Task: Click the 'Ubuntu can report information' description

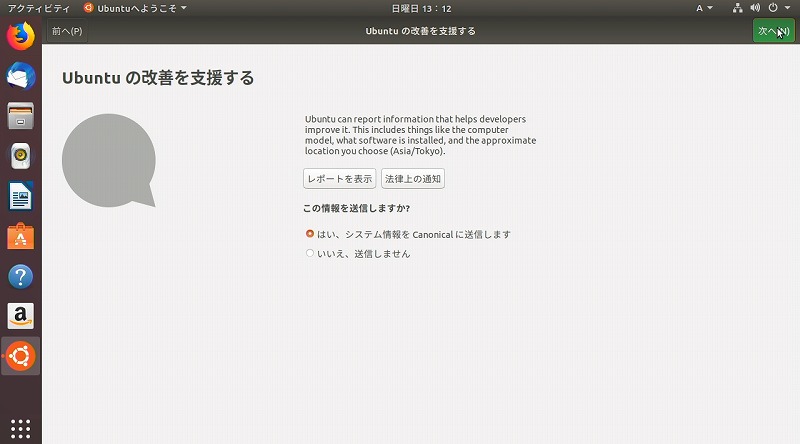Action: [x=420, y=135]
